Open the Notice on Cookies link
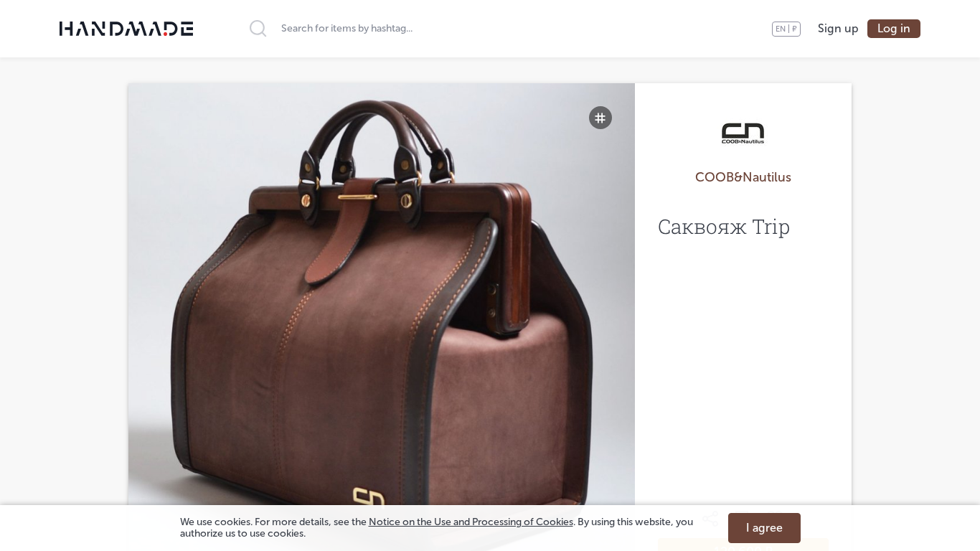The width and height of the screenshot is (980, 551). coord(471,522)
